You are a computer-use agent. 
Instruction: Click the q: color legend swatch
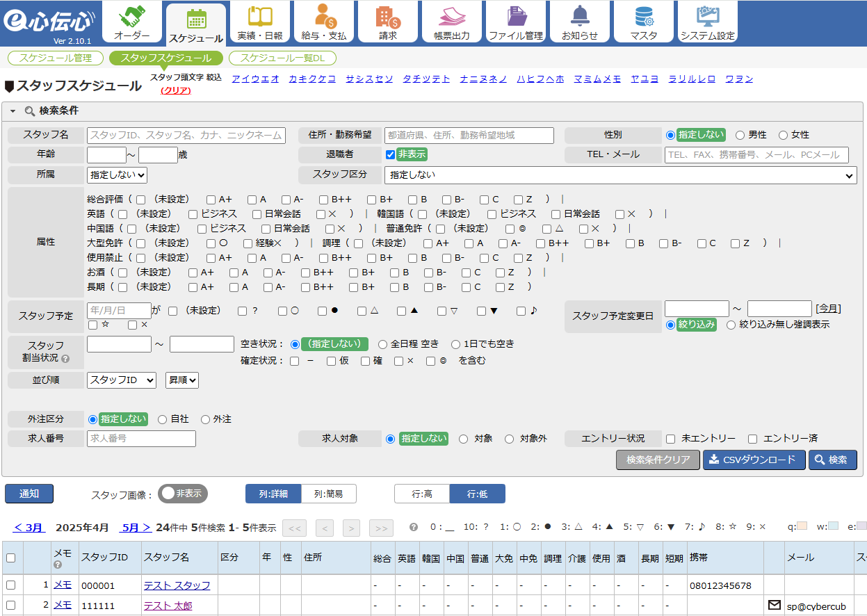[x=802, y=527]
